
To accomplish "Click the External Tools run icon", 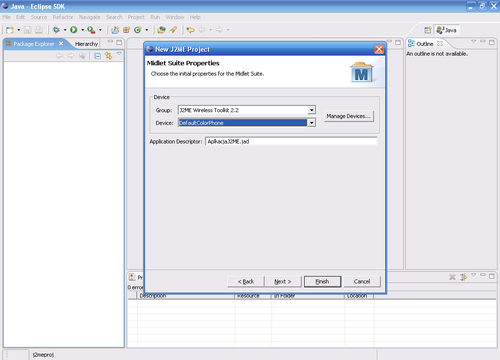I will pyautogui.click(x=91, y=30).
